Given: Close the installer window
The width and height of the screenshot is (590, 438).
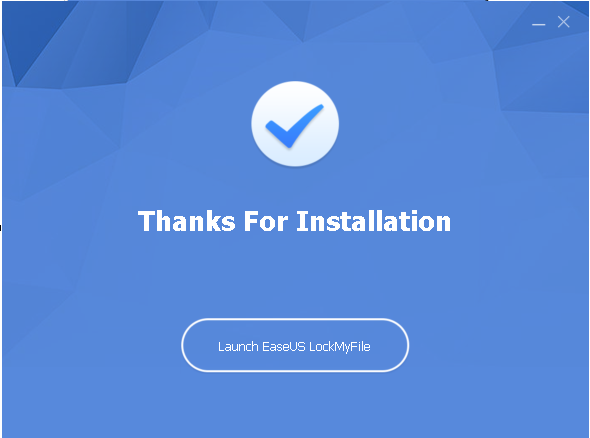Looking at the screenshot, I should pyautogui.click(x=563, y=22).
